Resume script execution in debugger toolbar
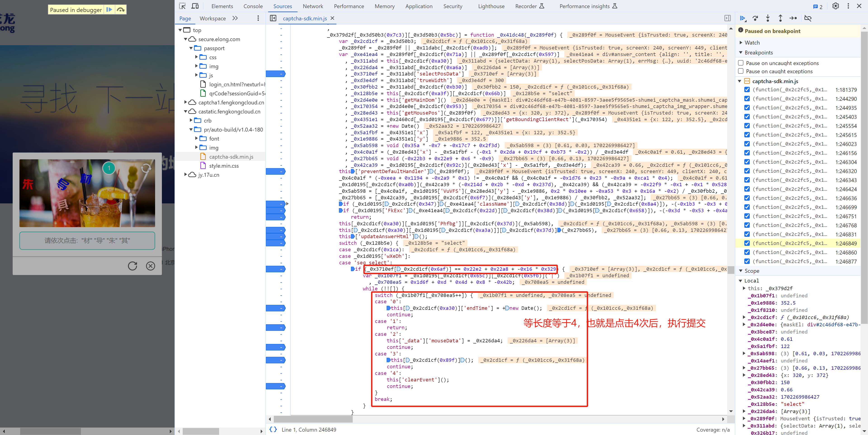Viewport: 868px width, 435px height. click(742, 18)
